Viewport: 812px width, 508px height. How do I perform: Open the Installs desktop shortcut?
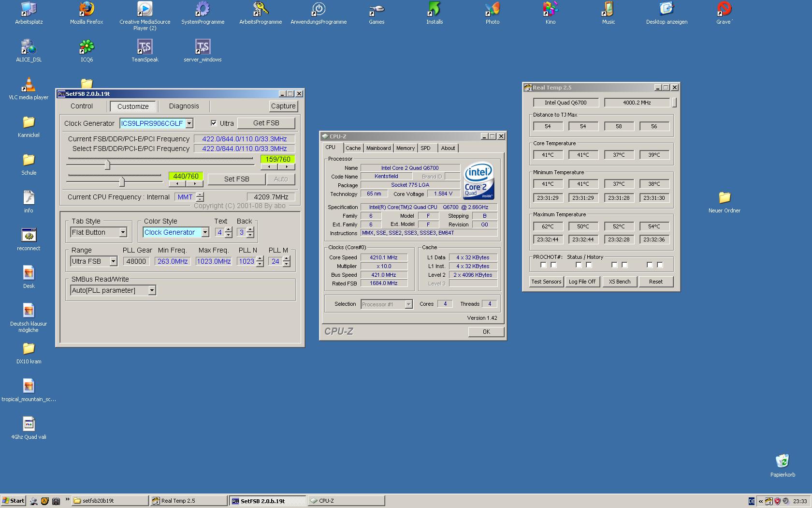click(435, 13)
